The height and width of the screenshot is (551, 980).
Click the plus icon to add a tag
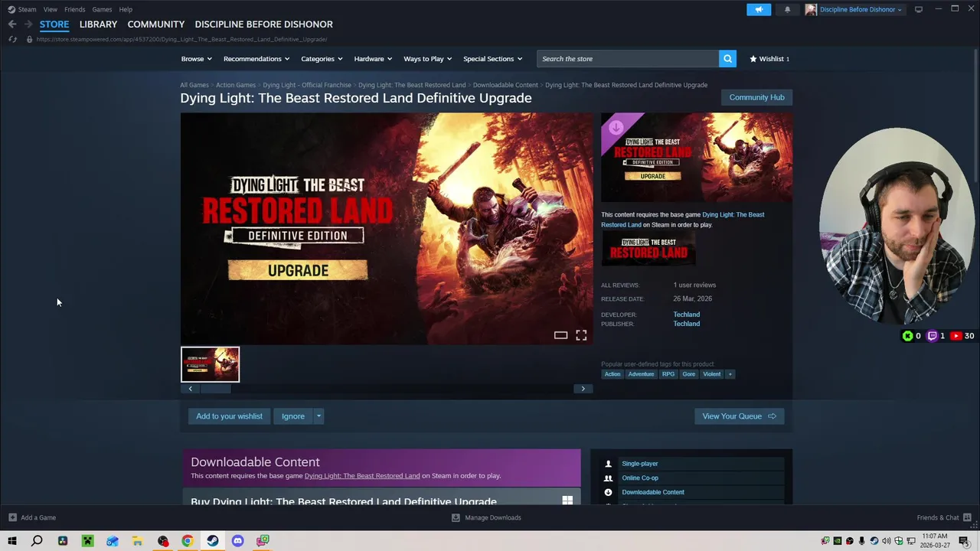(x=730, y=374)
